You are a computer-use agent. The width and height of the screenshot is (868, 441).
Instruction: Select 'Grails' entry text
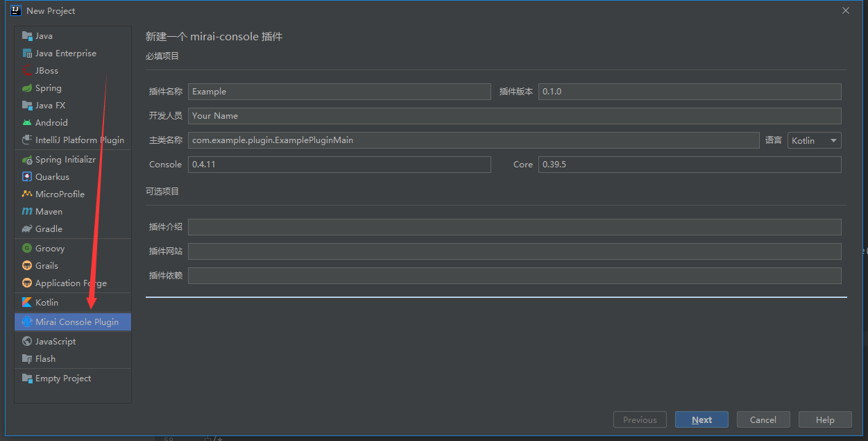tap(46, 266)
